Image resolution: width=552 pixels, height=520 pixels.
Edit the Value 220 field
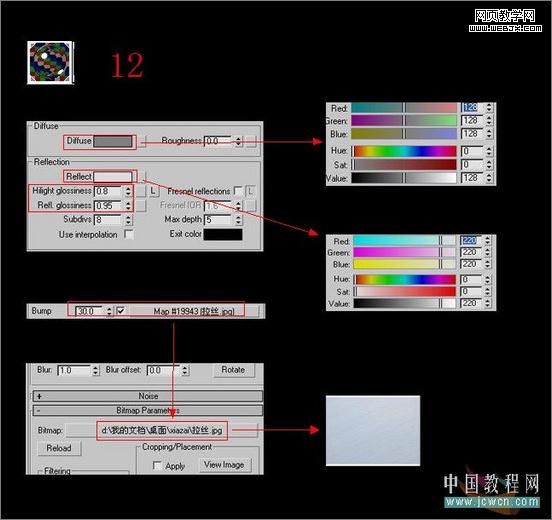(471, 303)
